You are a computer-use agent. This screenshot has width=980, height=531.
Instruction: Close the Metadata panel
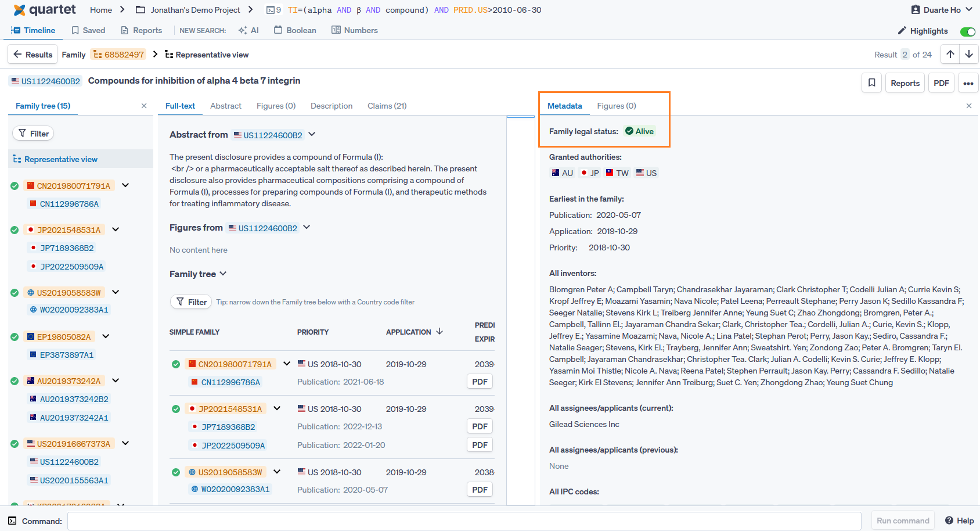tap(968, 106)
